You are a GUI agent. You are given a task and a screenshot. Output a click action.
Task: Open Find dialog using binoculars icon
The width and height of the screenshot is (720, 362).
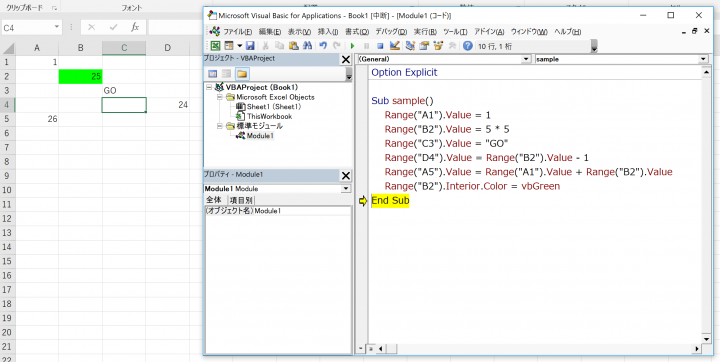[308, 46]
